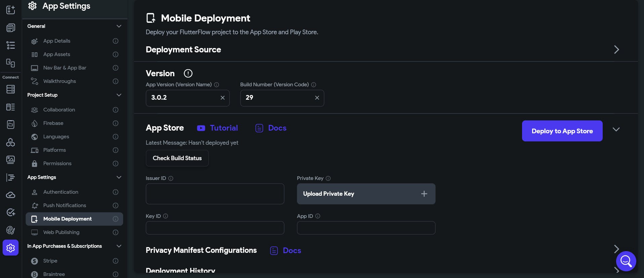Click the search chat bubble icon
This screenshot has height=278, width=644.
tap(626, 261)
